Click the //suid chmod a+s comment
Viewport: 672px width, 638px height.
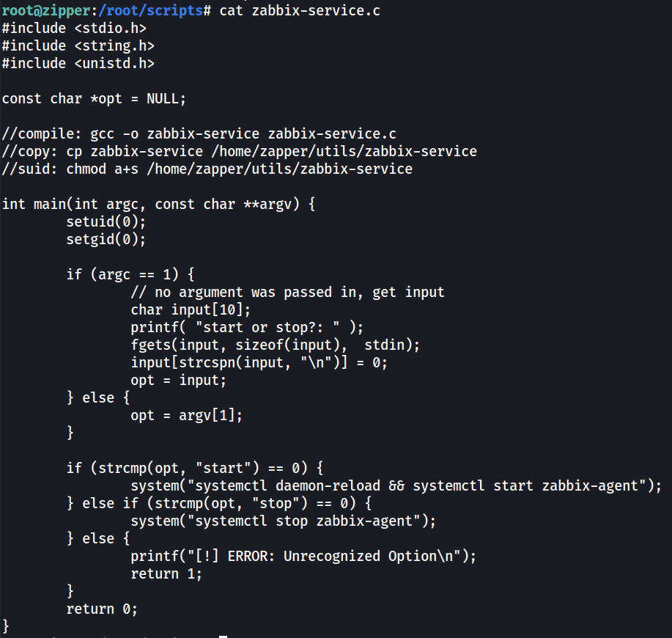click(207, 169)
